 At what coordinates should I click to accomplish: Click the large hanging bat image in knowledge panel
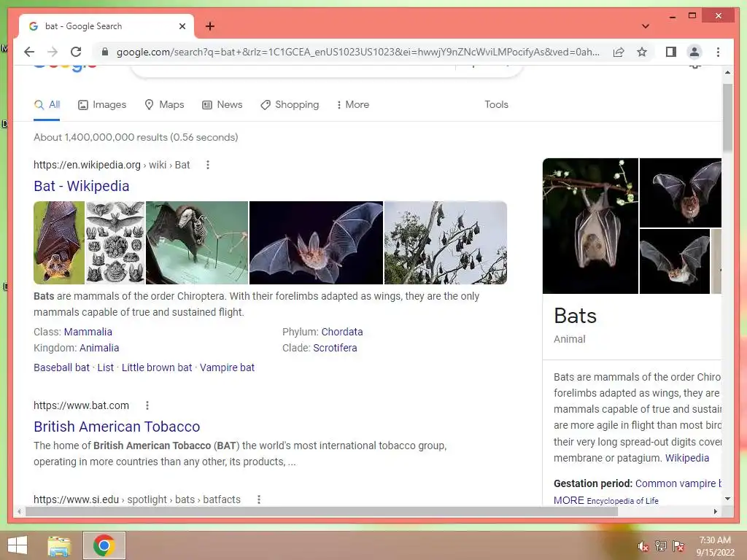pyautogui.click(x=590, y=226)
